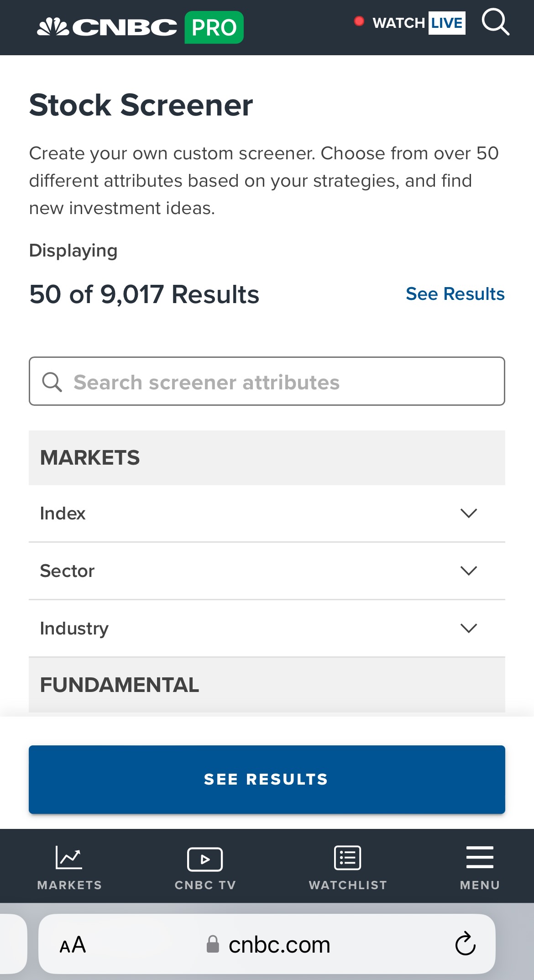534x980 pixels.
Task: Click the green PRO badge
Action: [214, 27]
